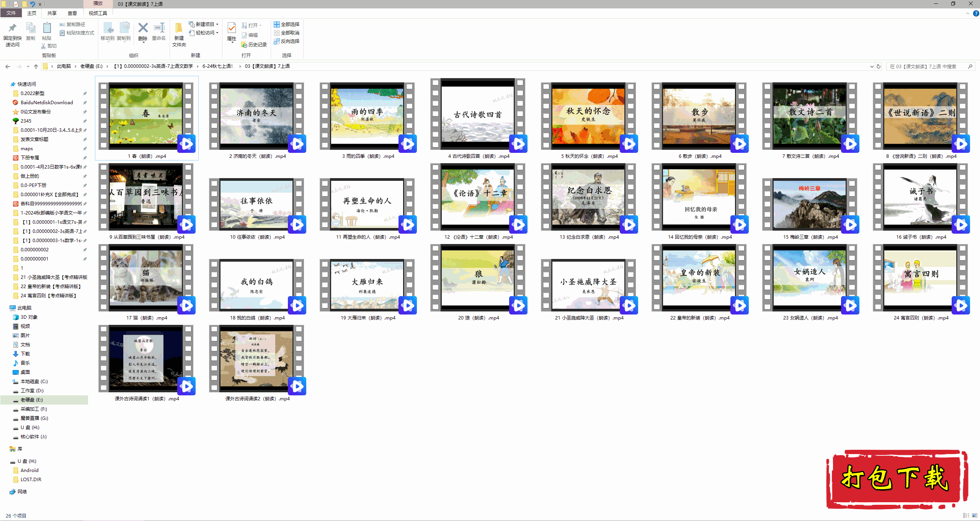Image resolution: width=980 pixels, height=521 pixels.
Task: Click the Cut scissors icon
Action: [43, 46]
